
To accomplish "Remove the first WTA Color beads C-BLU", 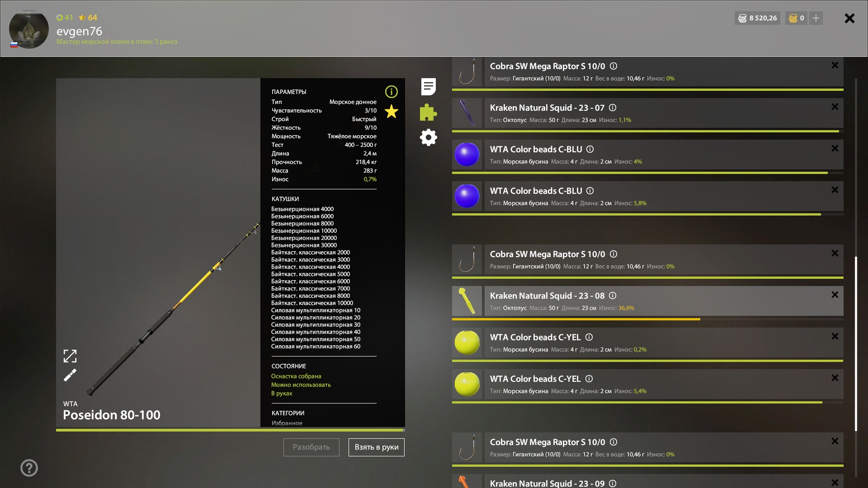I will [835, 149].
